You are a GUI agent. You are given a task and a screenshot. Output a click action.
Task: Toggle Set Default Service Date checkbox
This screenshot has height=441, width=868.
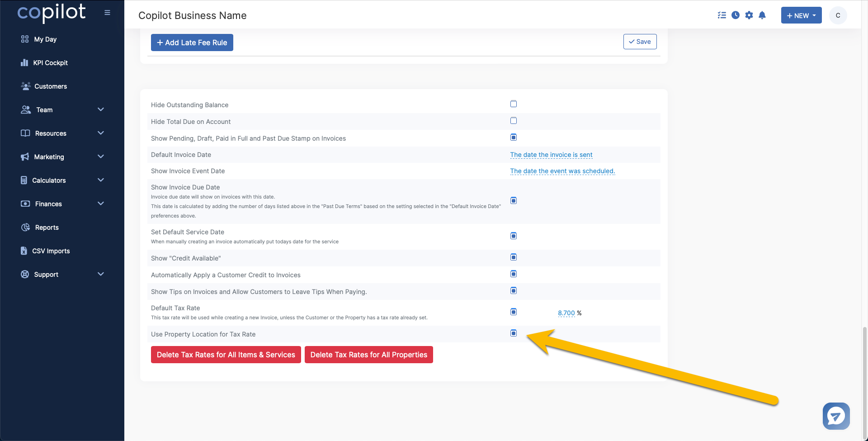click(x=514, y=236)
